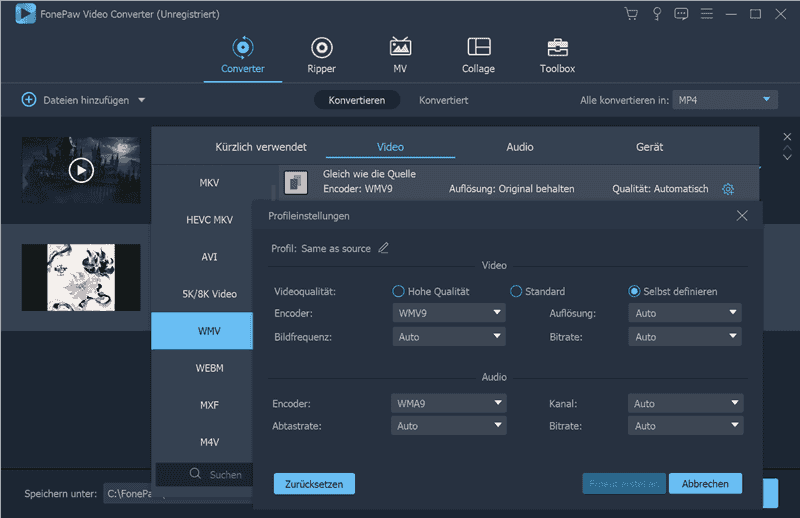Open Abtastrate dropdown
800x518 pixels.
pos(448,426)
